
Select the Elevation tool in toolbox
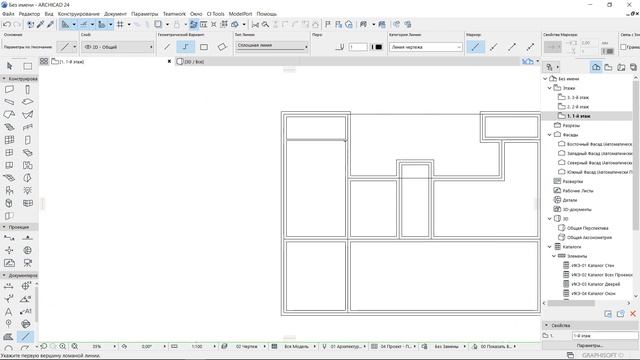pos(27,238)
